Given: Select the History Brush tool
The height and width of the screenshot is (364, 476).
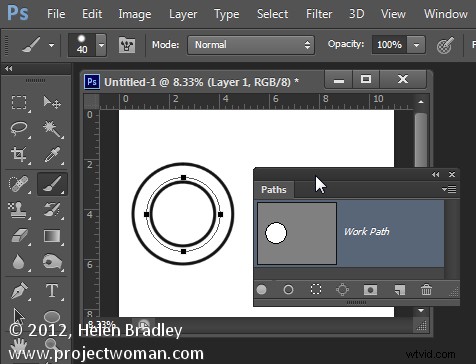Looking at the screenshot, I should point(52,210).
